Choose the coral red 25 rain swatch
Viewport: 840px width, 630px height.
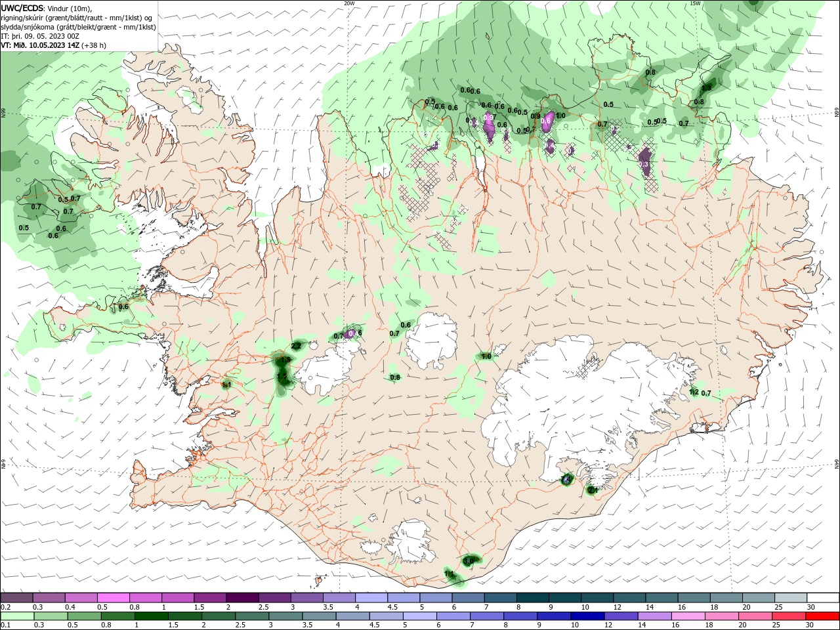[788, 616]
